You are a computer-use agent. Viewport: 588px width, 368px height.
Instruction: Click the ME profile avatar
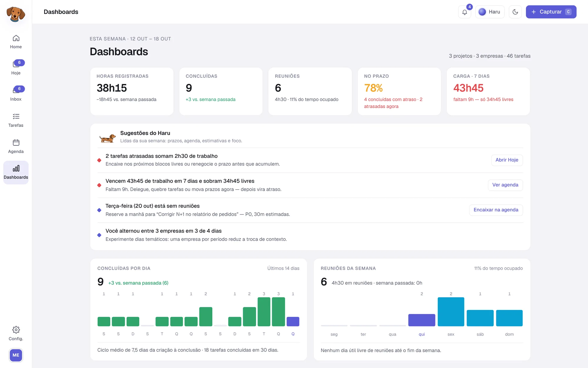[x=16, y=355]
